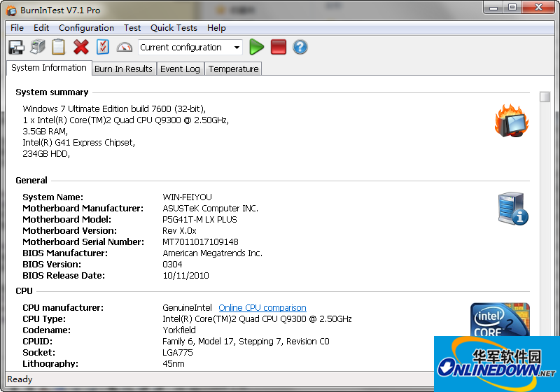Screen dimensions: 560x392
Task: Click the CPUID Family 6 value
Action: point(246,342)
